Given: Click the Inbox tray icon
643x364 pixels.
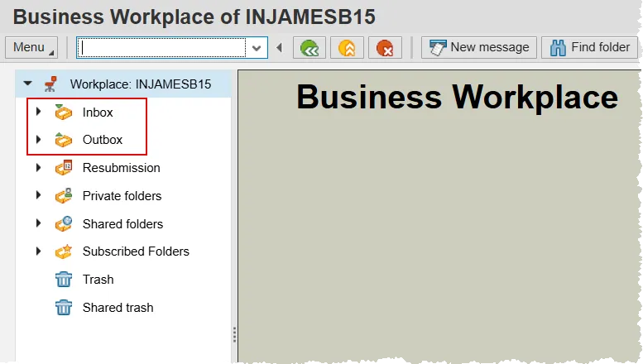Looking at the screenshot, I should pos(64,112).
